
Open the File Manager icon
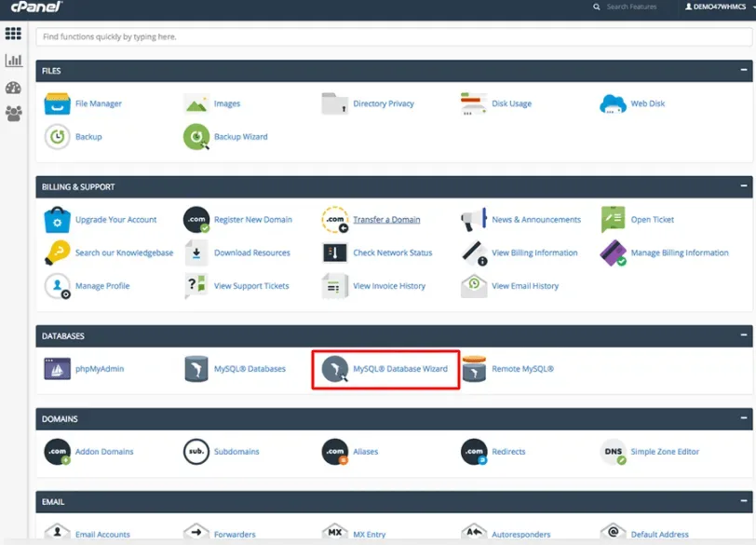tap(57, 103)
